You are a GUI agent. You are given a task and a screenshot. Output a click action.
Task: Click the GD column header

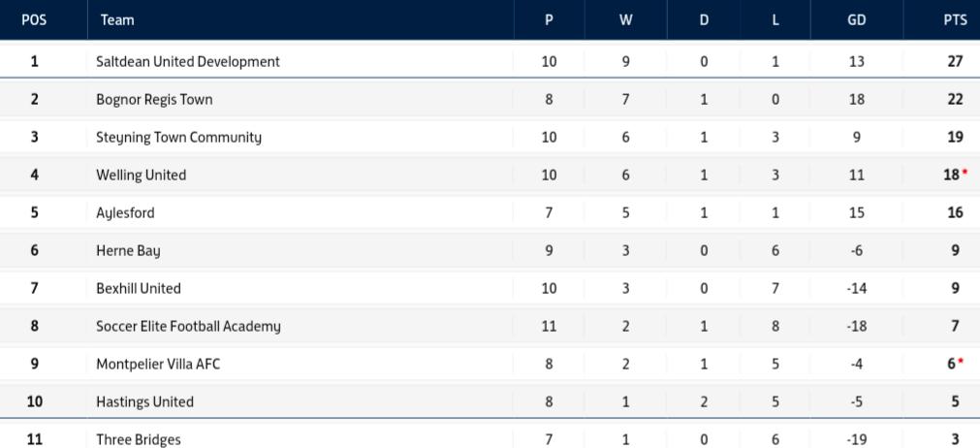856,19
